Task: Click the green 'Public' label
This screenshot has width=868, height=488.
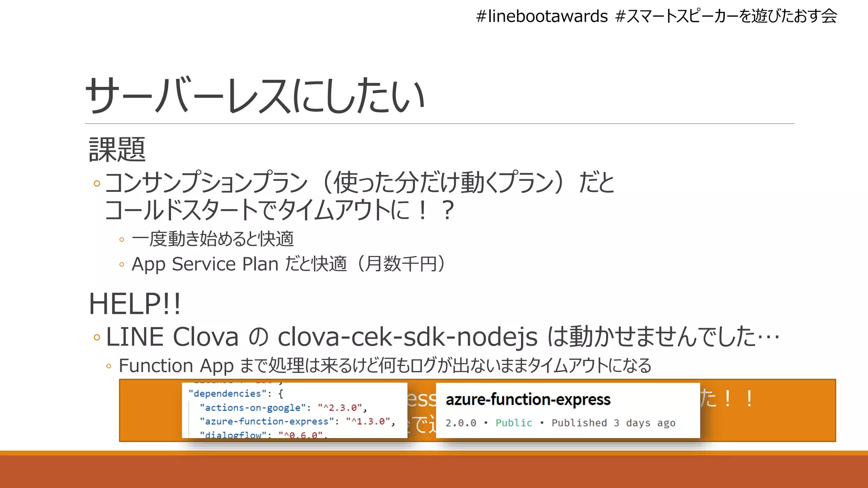Action: (x=514, y=423)
